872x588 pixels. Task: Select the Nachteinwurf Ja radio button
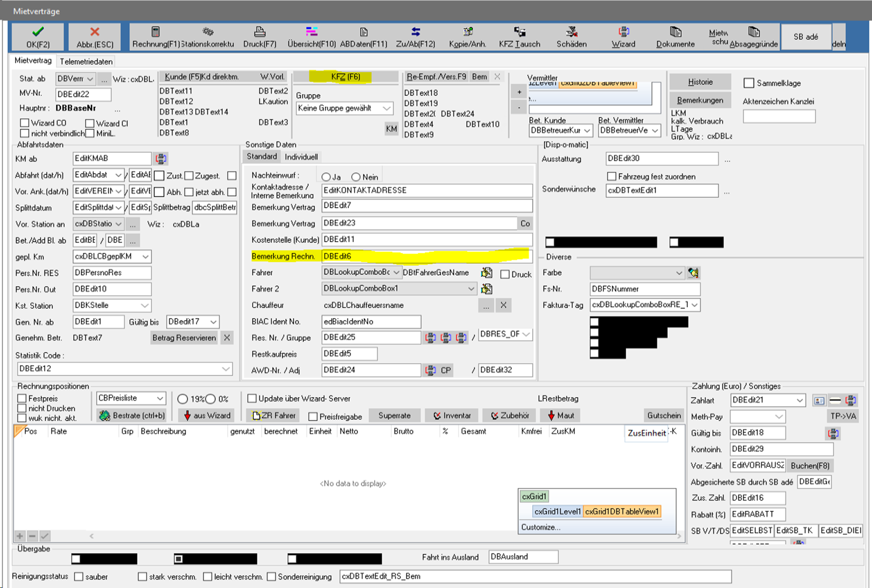[326, 177]
